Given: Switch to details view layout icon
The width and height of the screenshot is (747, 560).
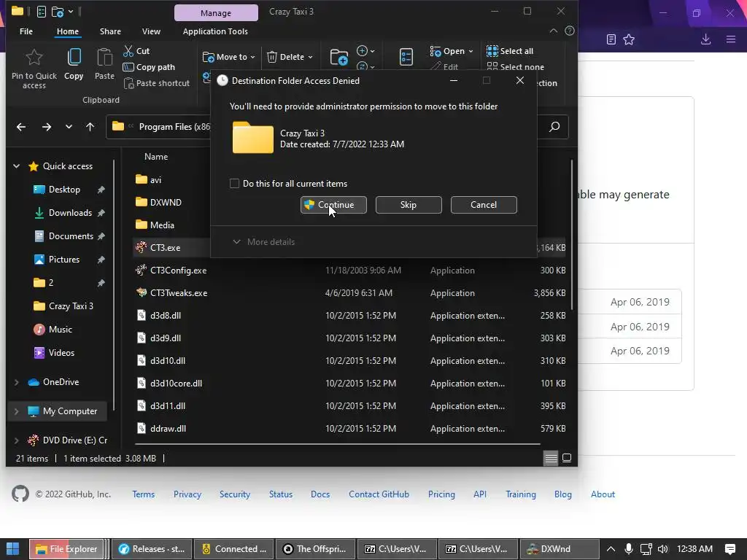Looking at the screenshot, I should pos(551,458).
